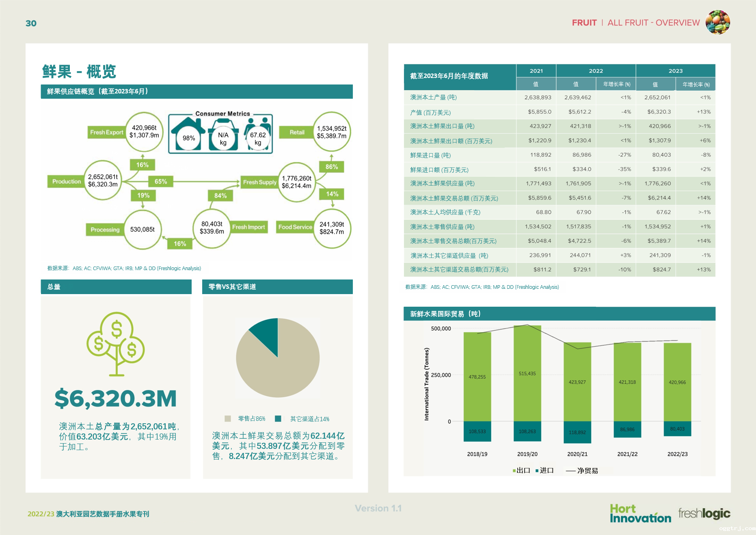Select the Food Service label
The image size is (756, 535).
tap(295, 227)
